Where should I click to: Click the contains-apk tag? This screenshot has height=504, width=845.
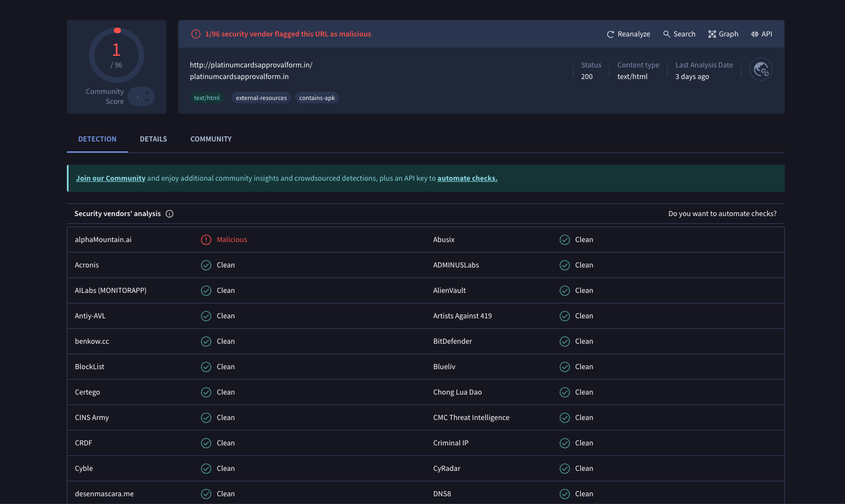(x=317, y=98)
